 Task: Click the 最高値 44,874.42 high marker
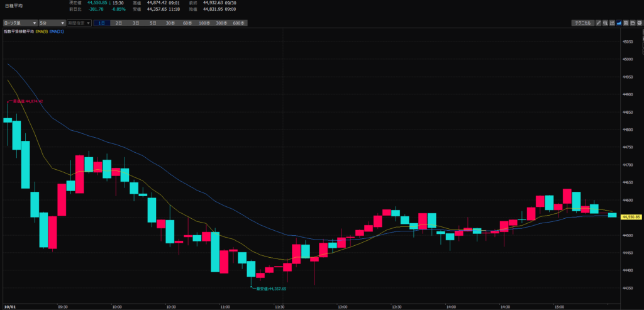[x=26, y=101]
